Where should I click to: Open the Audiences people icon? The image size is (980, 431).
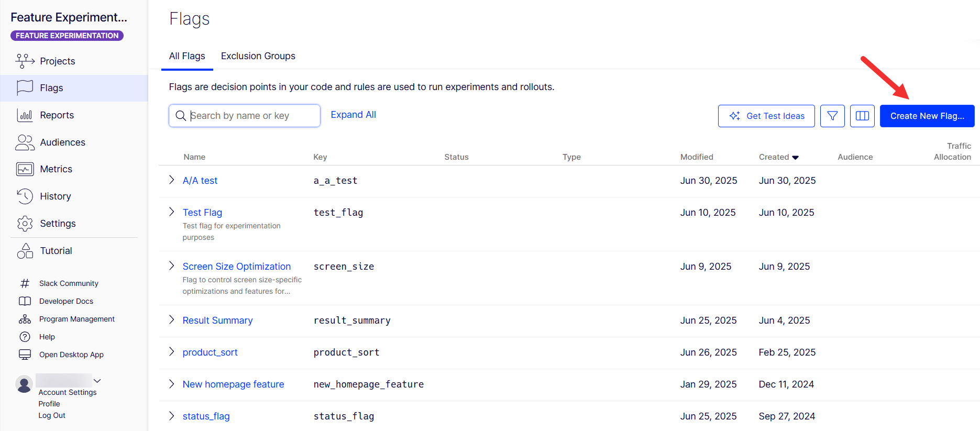point(25,142)
